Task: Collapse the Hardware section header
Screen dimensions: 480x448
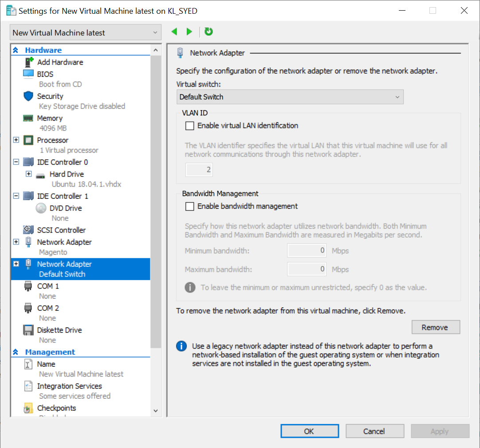Action: (16, 50)
